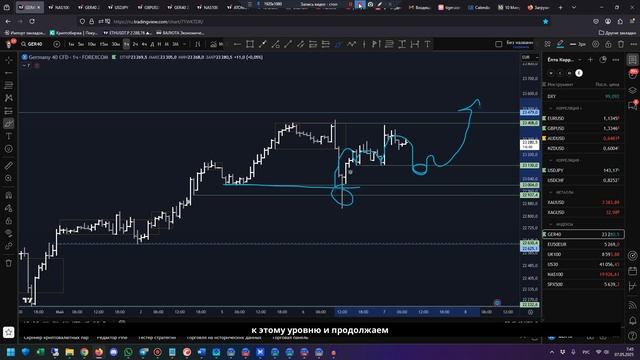Select rectangle tool in favorites toolbar
This screenshot has height=360, width=640.
[x=250, y=44]
